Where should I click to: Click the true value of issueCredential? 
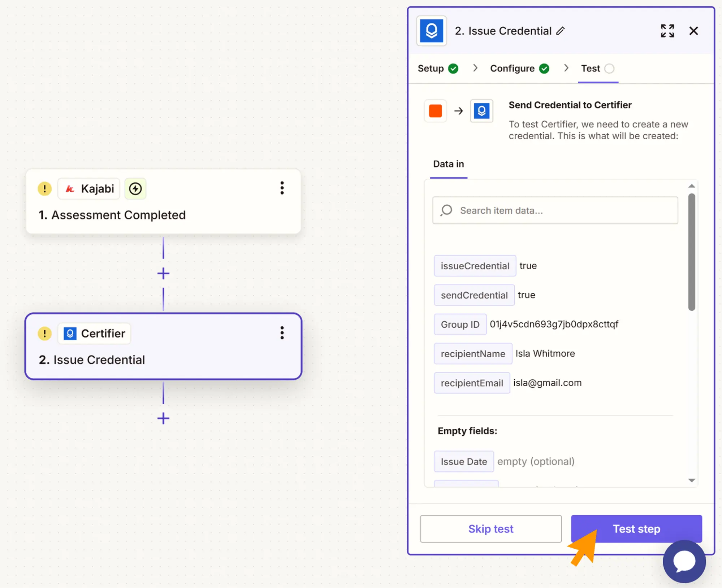tap(528, 266)
